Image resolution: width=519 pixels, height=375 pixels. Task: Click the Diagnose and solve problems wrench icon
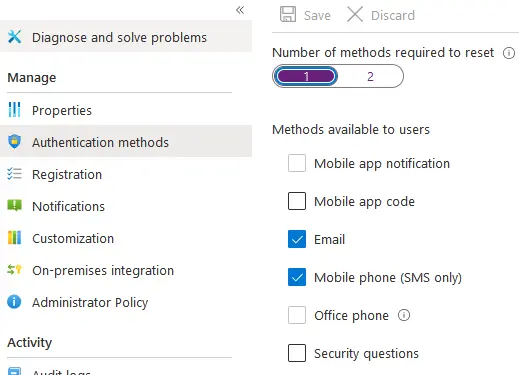[x=14, y=37]
